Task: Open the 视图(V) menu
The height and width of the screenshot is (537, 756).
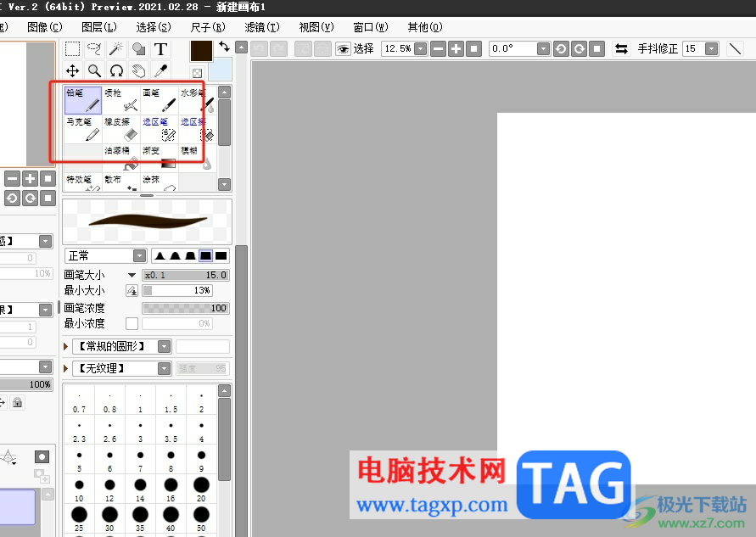Action: point(316,27)
